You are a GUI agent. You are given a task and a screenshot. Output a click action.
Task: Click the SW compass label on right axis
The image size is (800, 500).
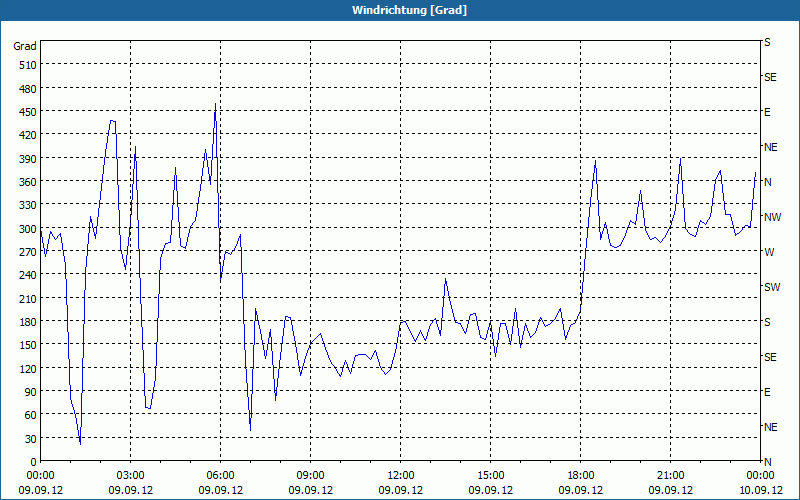(772, 287)
